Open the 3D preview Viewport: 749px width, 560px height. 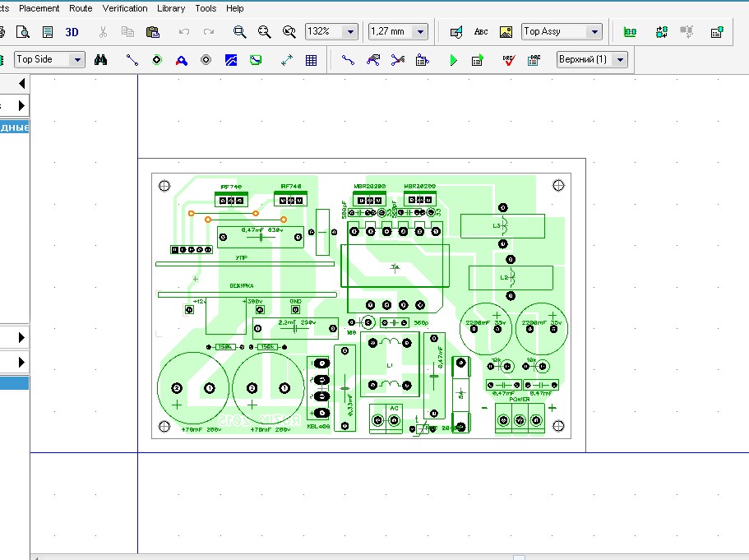tap(72, 32)
